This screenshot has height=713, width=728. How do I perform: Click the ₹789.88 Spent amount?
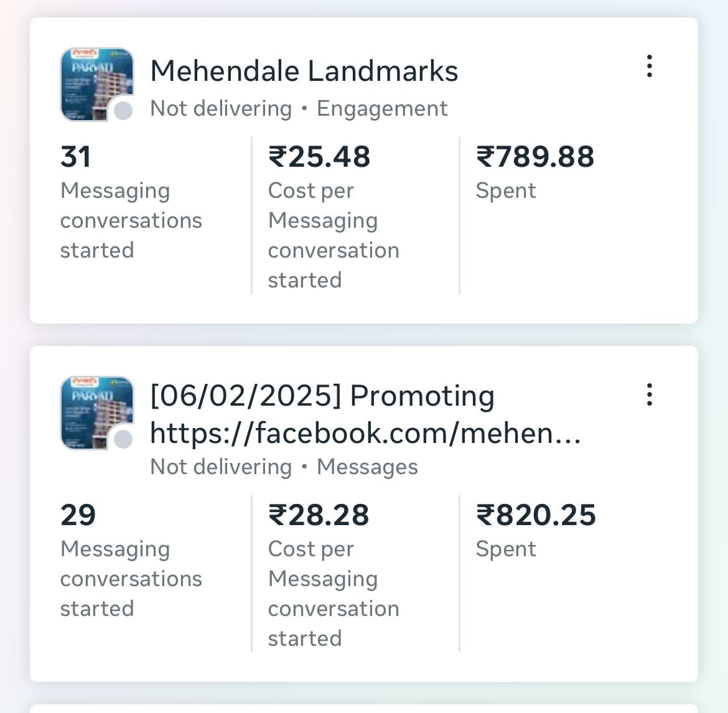tap(535, 157)
